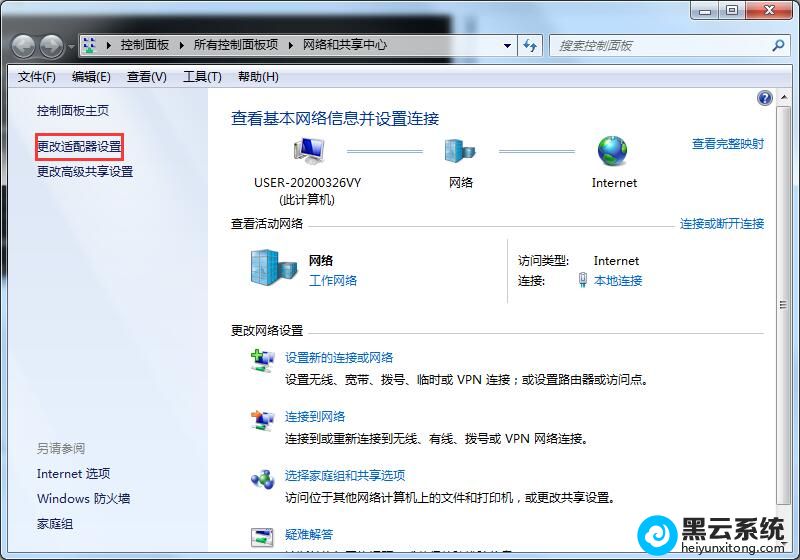This screenshot has height=560, width=800.
Task: Click the Internet globe icon
Action: click(x=613, y=152)
